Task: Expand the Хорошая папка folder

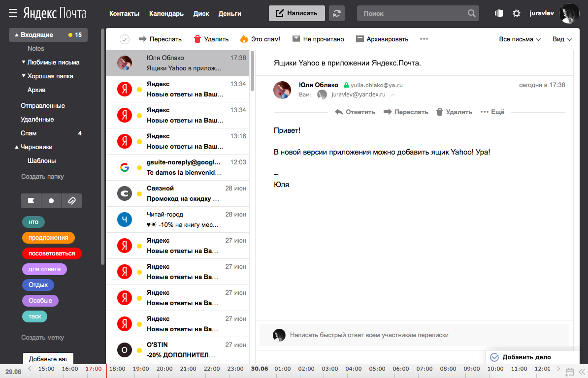Action: click(24, 76)
